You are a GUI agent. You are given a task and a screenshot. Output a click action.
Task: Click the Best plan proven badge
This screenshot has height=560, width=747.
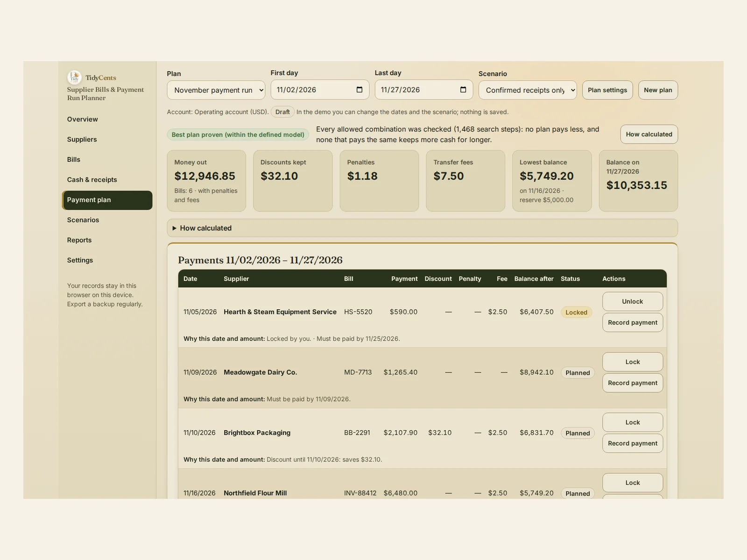coord(238,135)
